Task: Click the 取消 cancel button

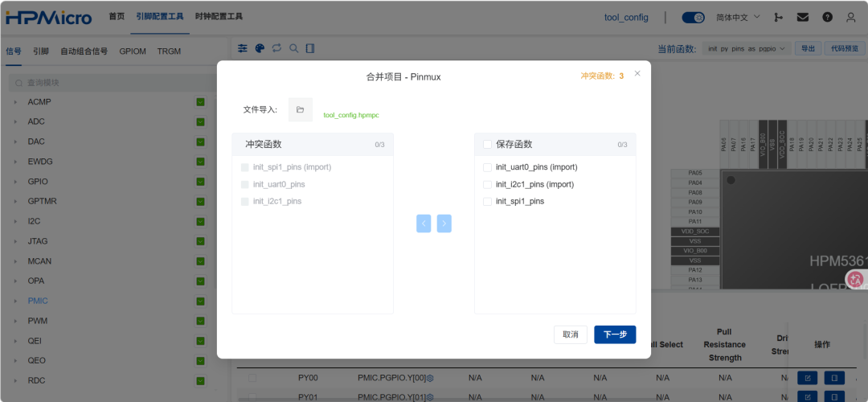Action: (x=571, y=334)
